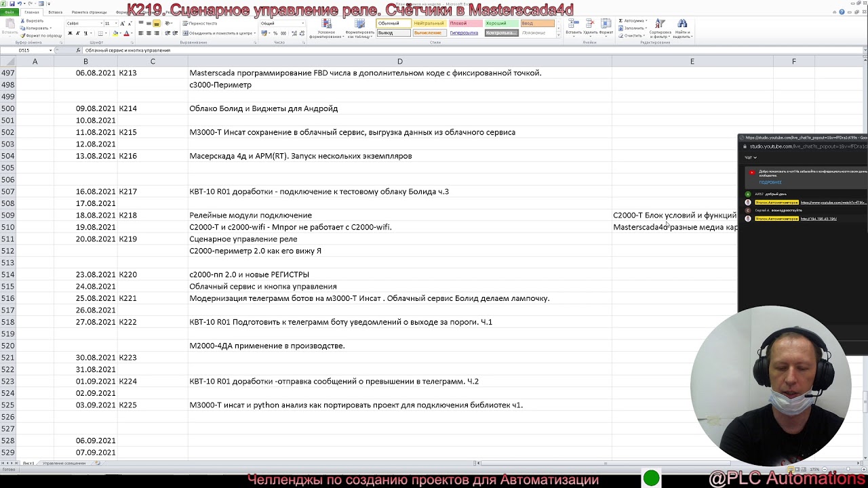Apply the Гиперссылка cell style

465,33
